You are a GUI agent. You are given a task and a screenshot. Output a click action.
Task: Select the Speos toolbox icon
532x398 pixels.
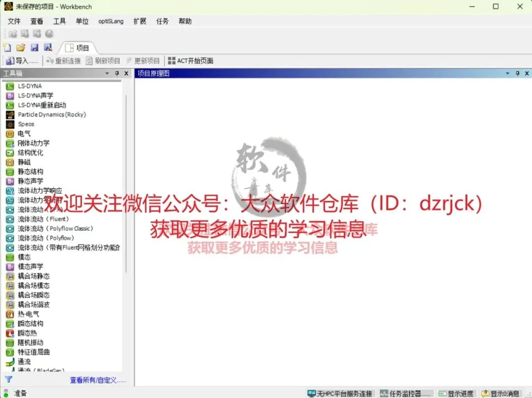tap(10, 124)
